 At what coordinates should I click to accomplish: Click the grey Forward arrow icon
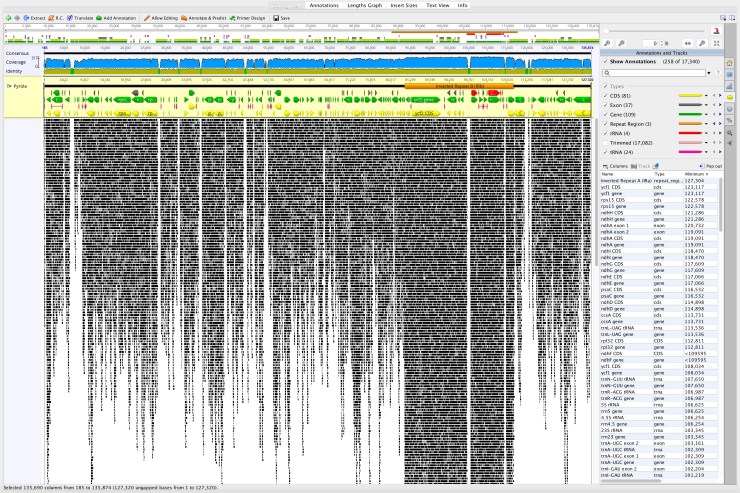pos(17,18)
